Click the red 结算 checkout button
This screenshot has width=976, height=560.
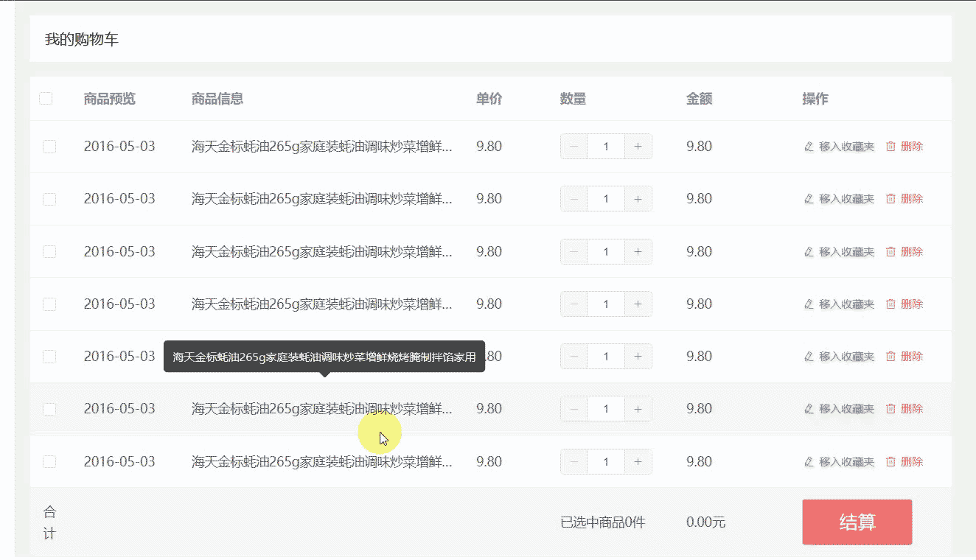click(857, 522)
